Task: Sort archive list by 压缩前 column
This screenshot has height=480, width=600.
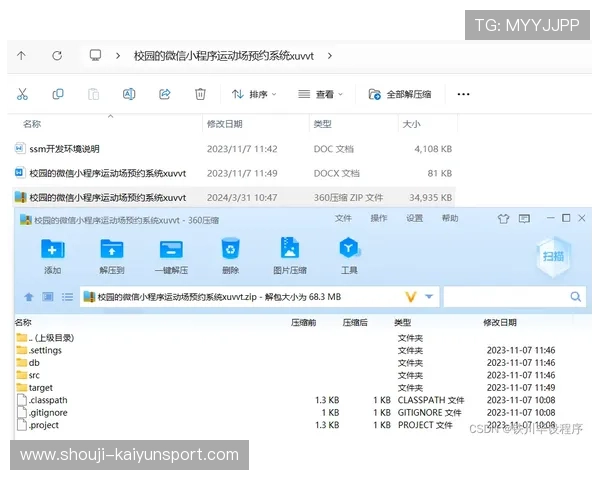Action: [303, 323]
